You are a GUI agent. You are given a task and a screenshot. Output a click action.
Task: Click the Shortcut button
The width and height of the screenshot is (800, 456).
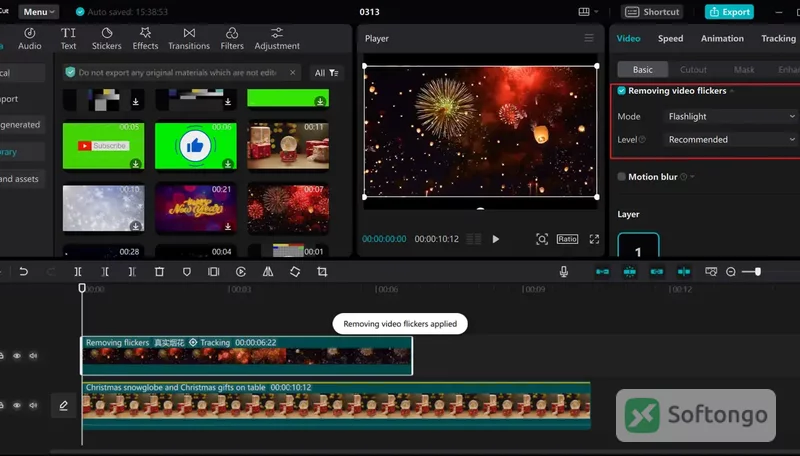[652, 12]
